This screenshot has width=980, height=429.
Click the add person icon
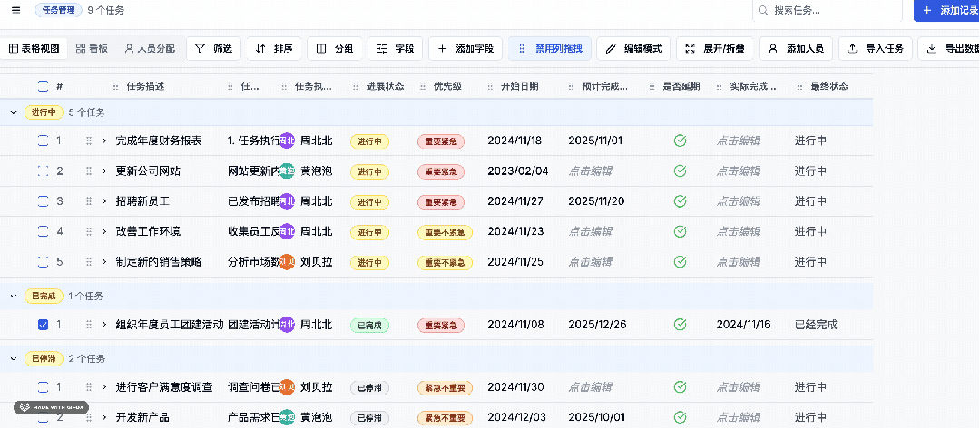coord(773,49)
